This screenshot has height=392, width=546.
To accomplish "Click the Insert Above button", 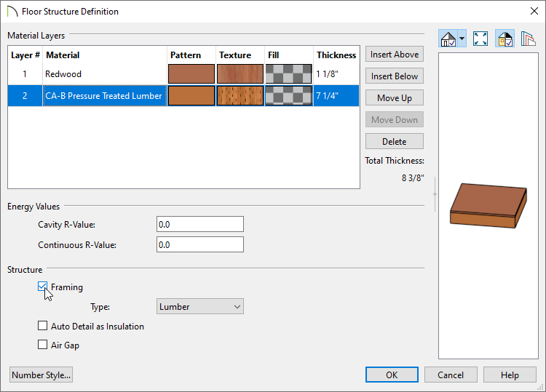I will [394, 55].
